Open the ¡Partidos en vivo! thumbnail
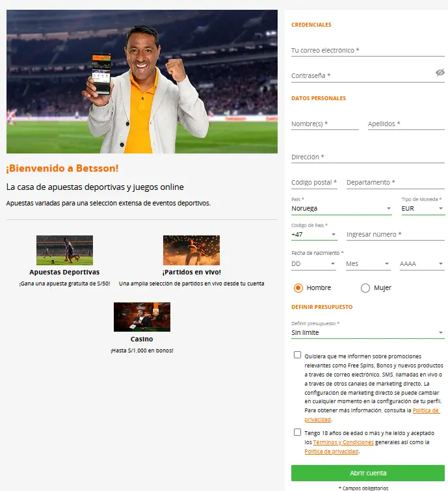448x491 pixels. (x=191, y=250)
